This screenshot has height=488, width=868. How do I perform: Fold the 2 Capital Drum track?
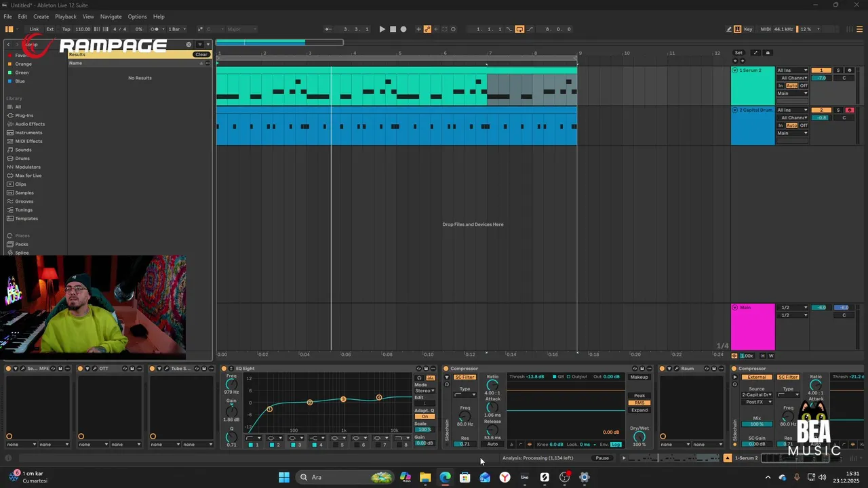(x=734, y=110)
